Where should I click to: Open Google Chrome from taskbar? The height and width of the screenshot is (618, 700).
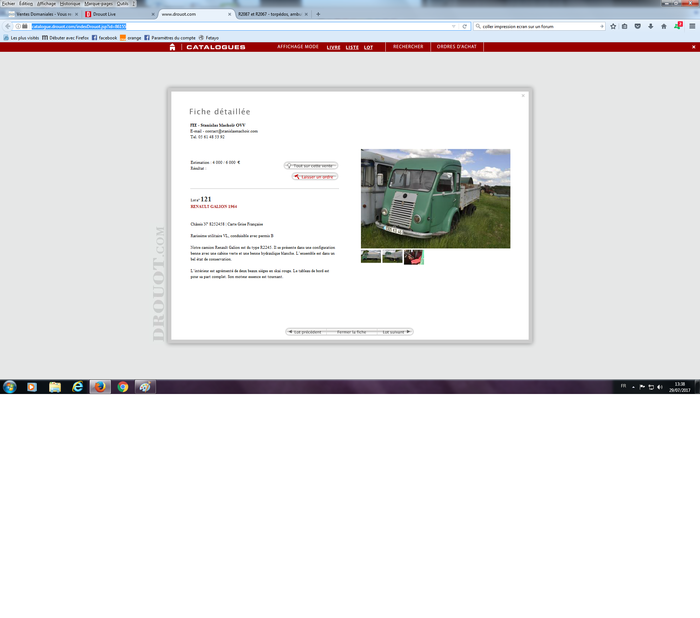123,387
